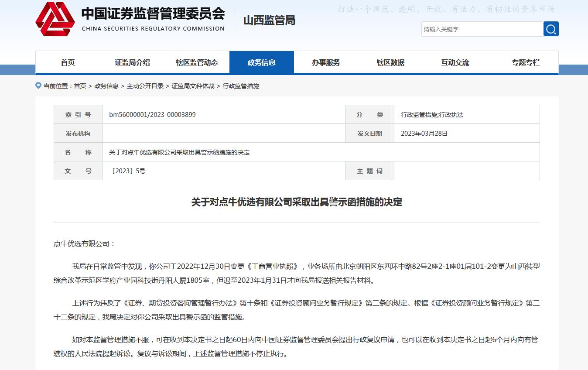This screenshot has width=588, height=370.
Task: Click the date value 2023年03月28日
Action: click(x=424, y=134)
